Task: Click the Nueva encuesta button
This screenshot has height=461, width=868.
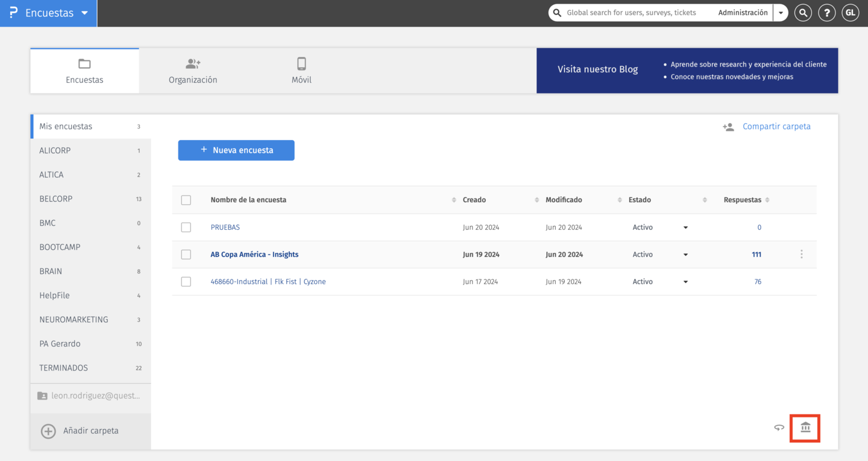Action: pos(236,150)
